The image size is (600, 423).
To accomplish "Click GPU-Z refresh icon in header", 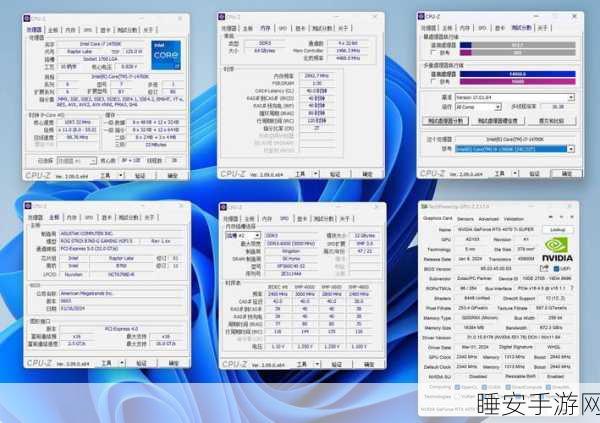I will pos(561,217).
